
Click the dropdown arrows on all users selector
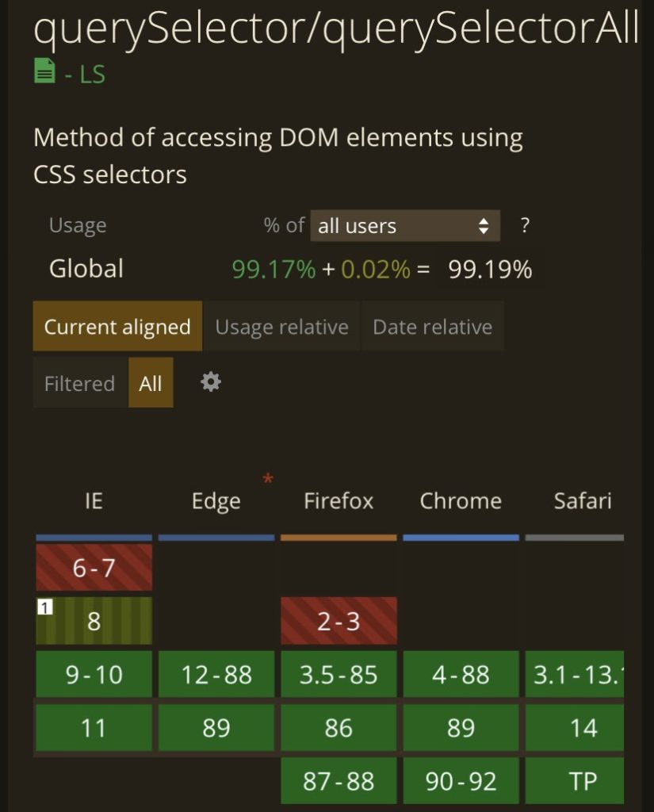pos(484,226)
